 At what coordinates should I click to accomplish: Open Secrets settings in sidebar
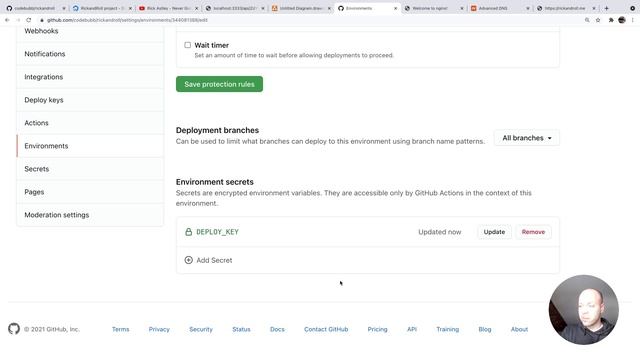click(x=90, y=169)
